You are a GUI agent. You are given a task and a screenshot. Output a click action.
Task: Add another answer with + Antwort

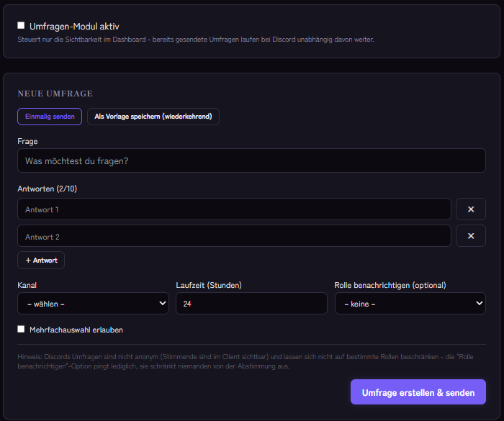tap(41, 261)
